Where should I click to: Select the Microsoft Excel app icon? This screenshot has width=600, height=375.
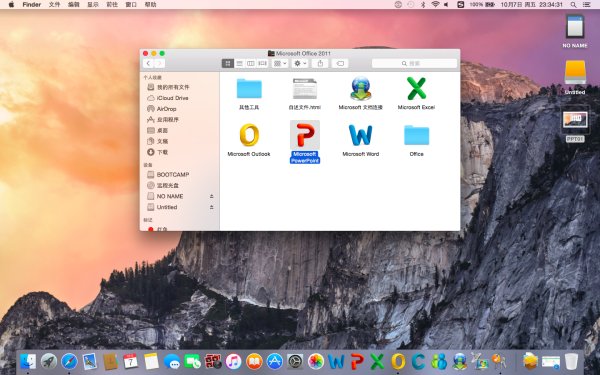pyautogui.click(x=416, y=88)
